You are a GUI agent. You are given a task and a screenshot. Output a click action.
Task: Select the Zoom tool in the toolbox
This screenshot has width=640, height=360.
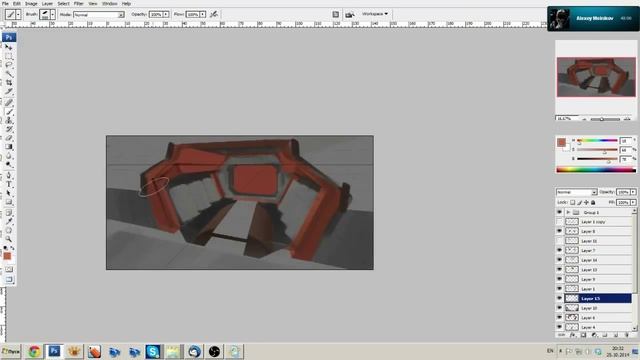[x=9, y=239]
